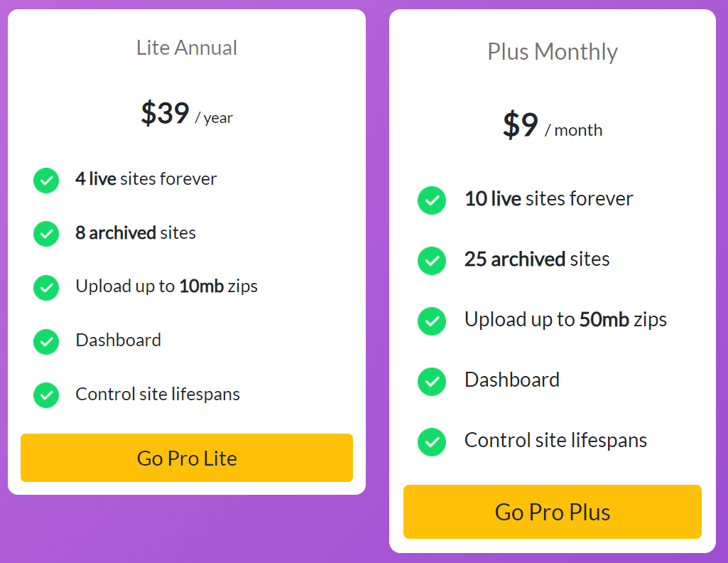Click Upload up to 50mb zips text
This screenshot has width=728, height=563.
coord(565,320)
